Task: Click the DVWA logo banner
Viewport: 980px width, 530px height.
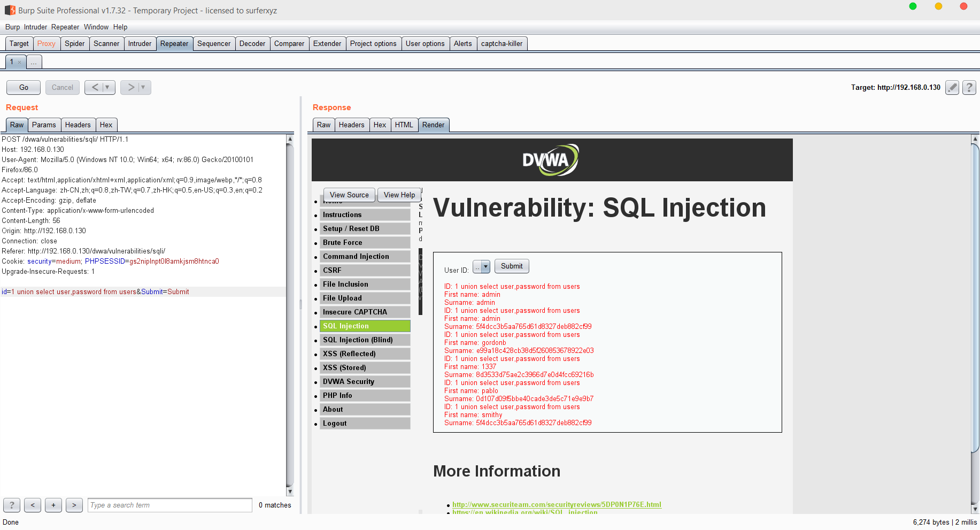Action: pyautogui.click(x=550, y=160)
